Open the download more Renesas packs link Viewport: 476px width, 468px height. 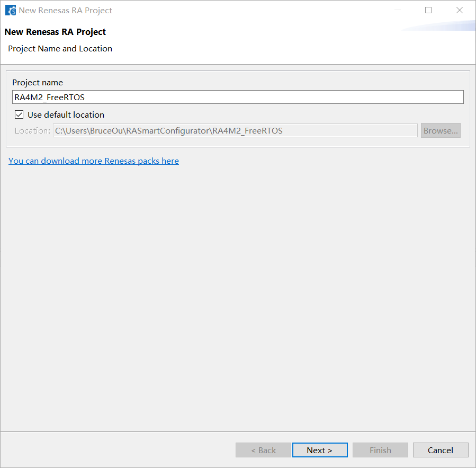pos(94,161)
